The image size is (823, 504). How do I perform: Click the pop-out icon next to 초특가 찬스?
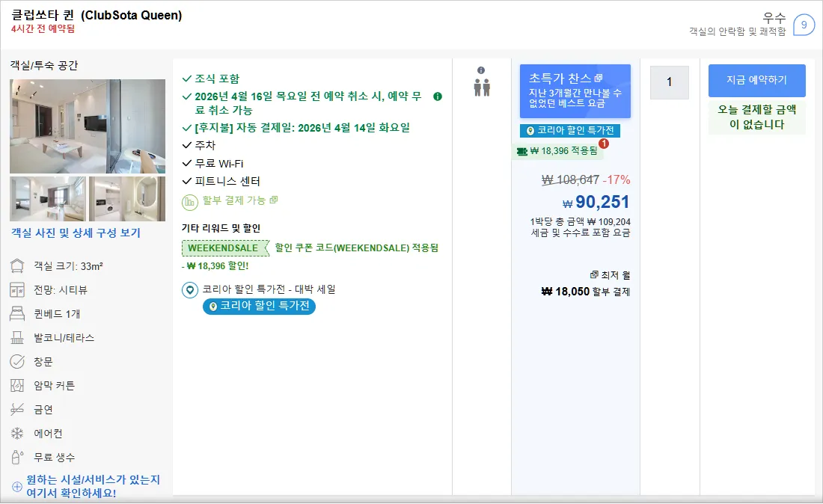coord(599,79)
